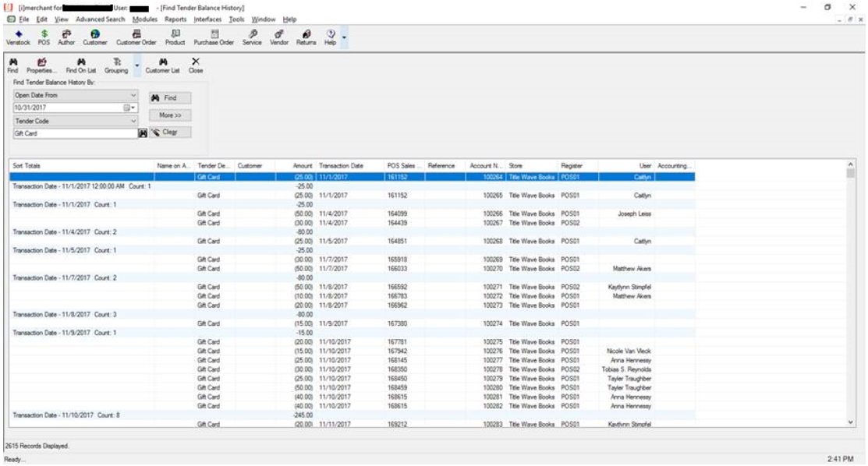Open the Vendor toolbar icon
This screenshot has height=466, width=868.
[x=279, y=37]
